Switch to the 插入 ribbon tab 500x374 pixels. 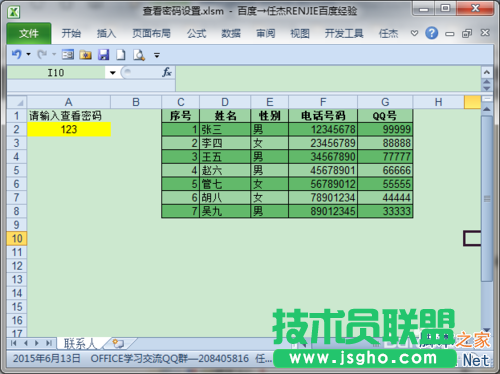coord(106,34)
